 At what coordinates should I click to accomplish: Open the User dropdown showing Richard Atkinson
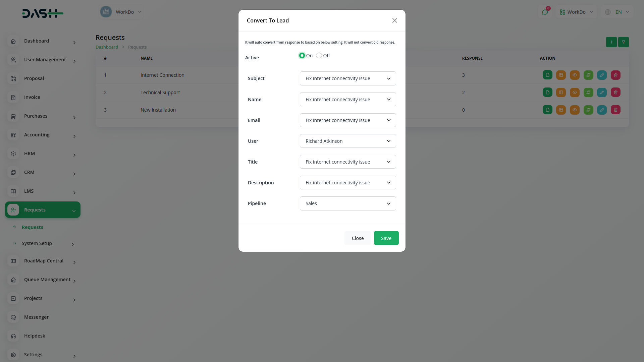[347, 141]
